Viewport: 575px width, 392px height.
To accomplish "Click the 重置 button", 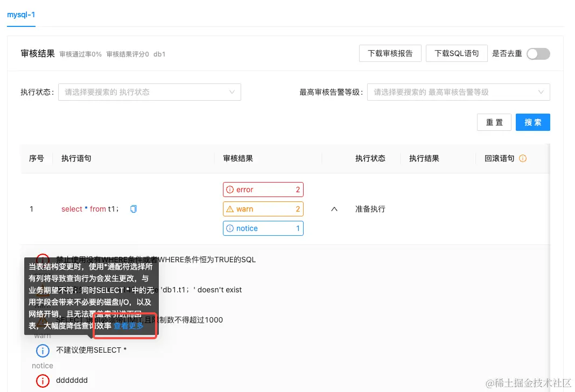I will click(x=494, y=122).
